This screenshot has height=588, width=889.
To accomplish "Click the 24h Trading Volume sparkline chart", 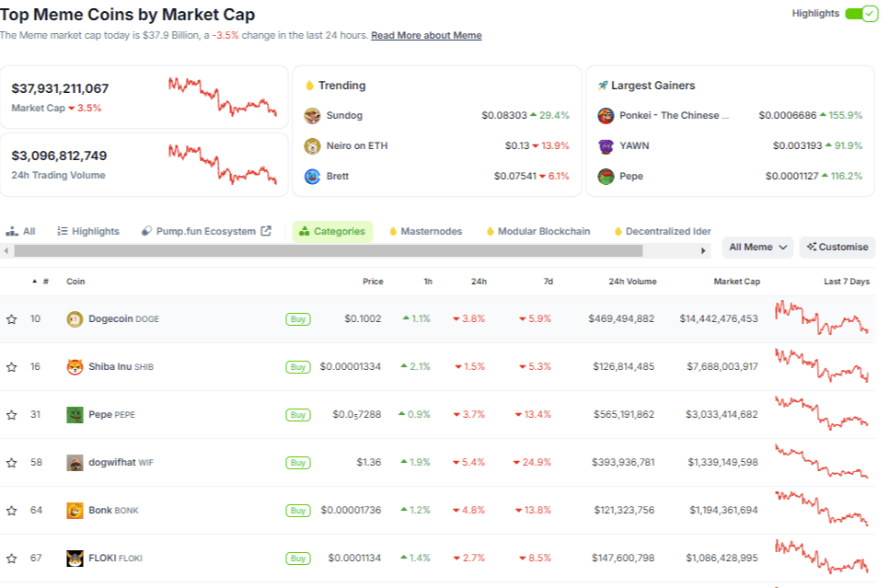I will coord(223,165).
